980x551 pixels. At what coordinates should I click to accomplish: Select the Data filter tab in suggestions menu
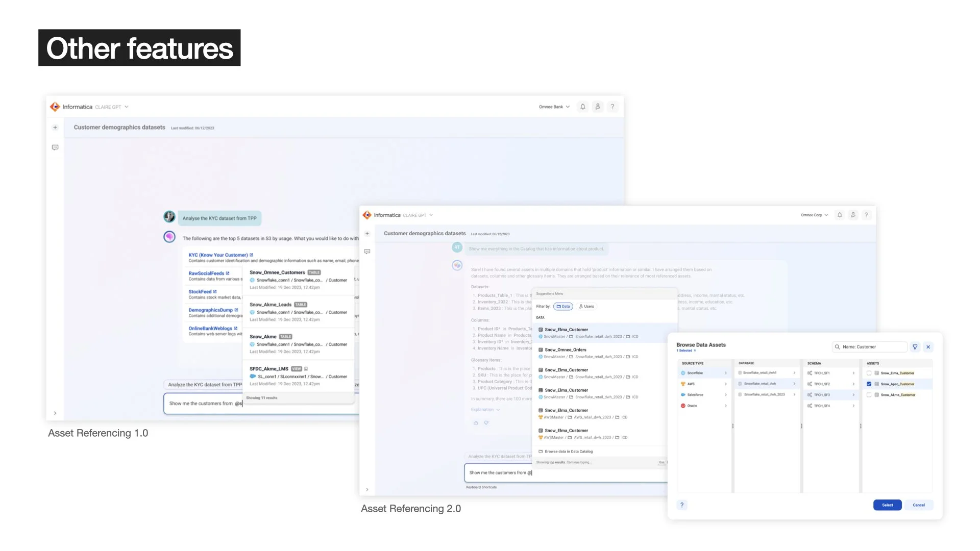pos(563,307)
